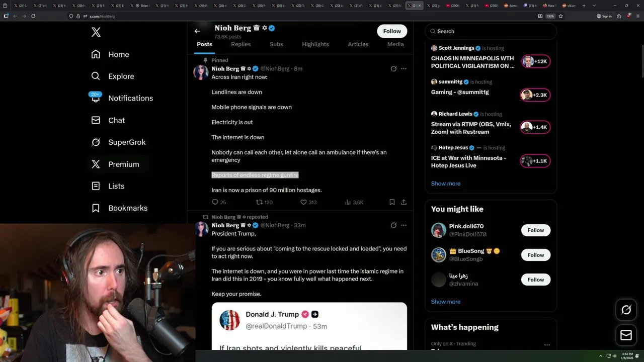Open ICE at War with Minnesota title
Image resolution: width=644 pixels, height=362 pixels.
pyautogui.click(x=468, y=161)
